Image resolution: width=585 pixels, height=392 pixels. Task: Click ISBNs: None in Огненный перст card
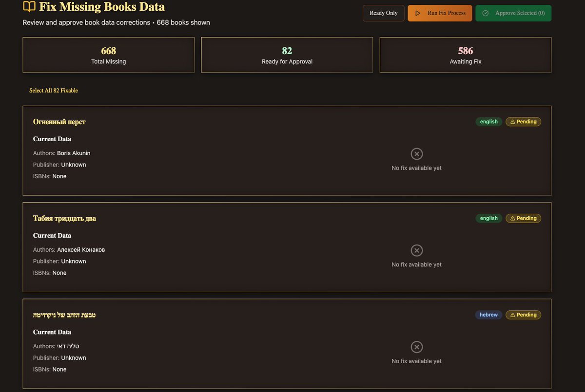(50, 176)
